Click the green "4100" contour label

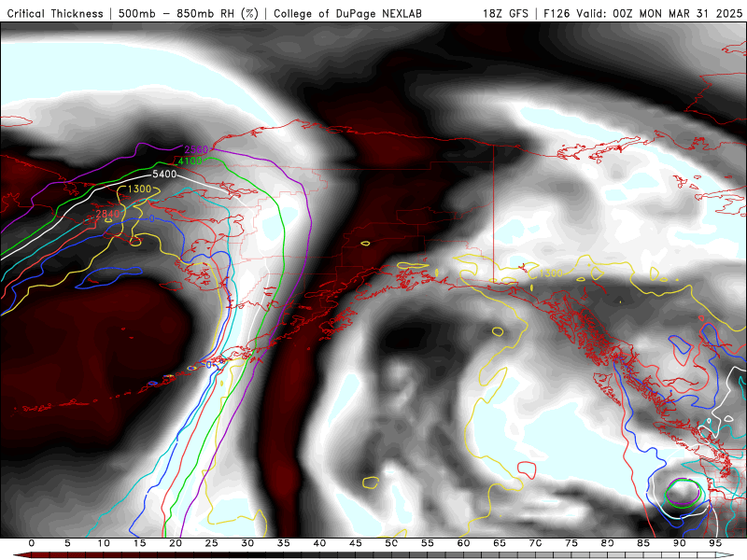coord(190,161)
